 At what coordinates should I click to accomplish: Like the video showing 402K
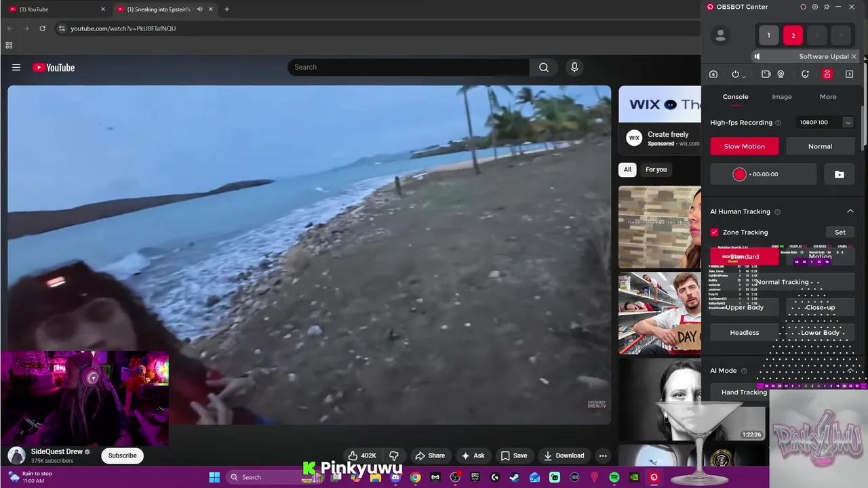click(362, 455)
